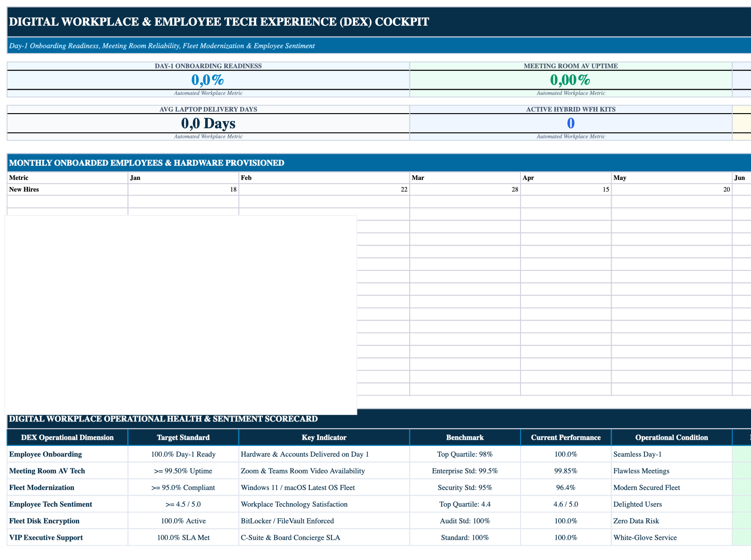This screenshot has width=751, height=560.
Task: Select the '>= 99.50% Uptime' target cell
Action: [x=184, y=471]
